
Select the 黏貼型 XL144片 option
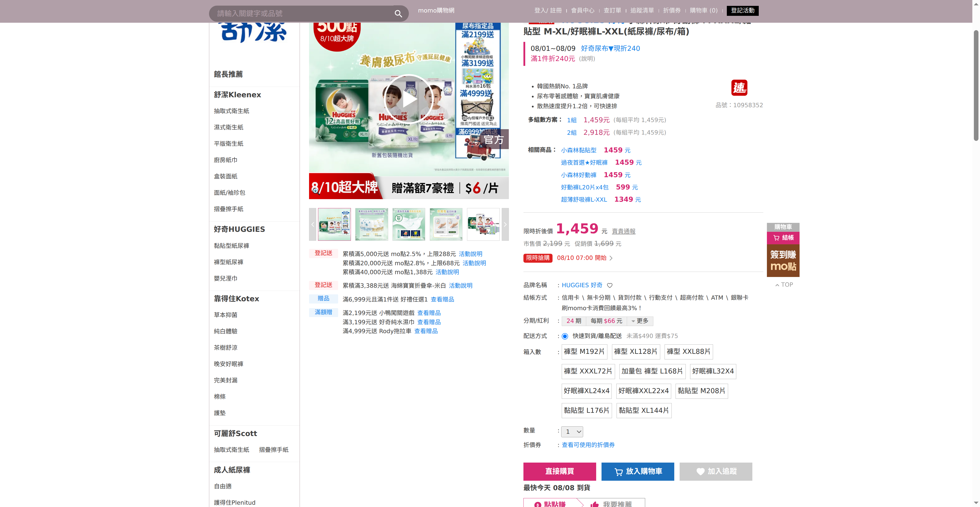644,411
